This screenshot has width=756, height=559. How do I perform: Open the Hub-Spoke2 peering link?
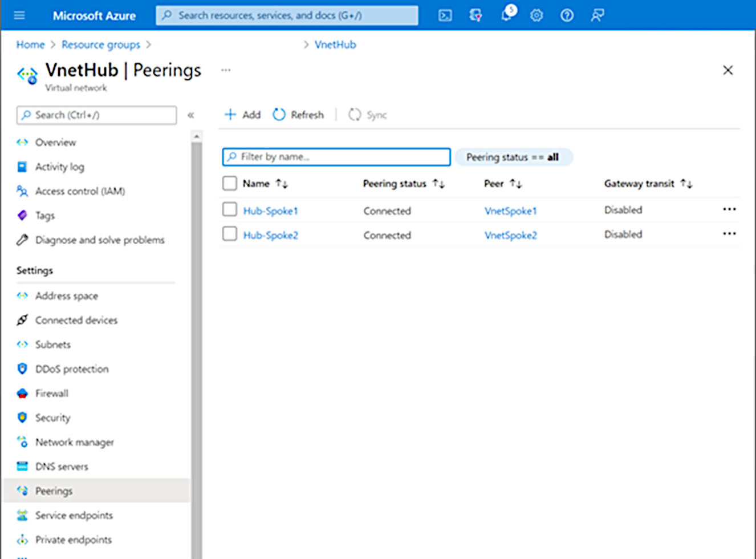click(270, 236)
